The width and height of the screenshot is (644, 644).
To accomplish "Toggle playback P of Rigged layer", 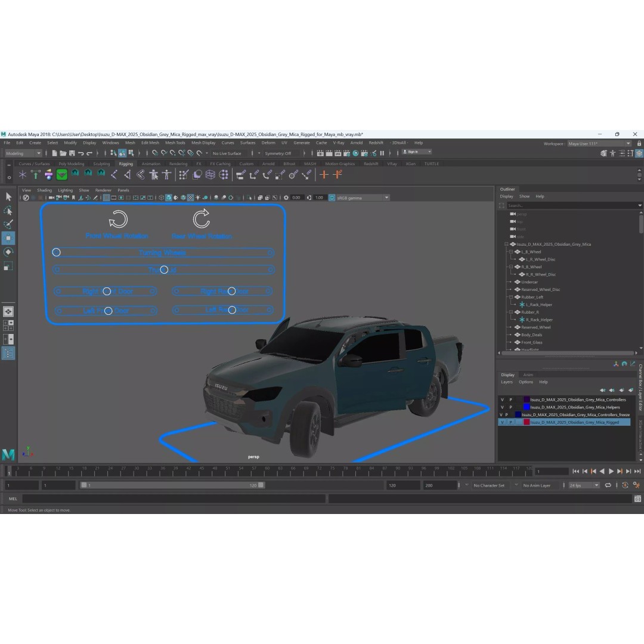I will pyautogui.click(x=510, y=422).
